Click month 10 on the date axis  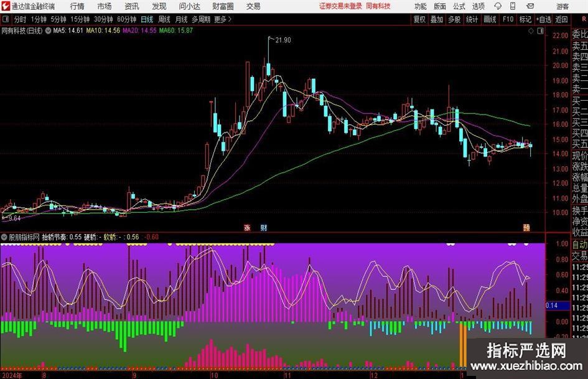[214, 375]
